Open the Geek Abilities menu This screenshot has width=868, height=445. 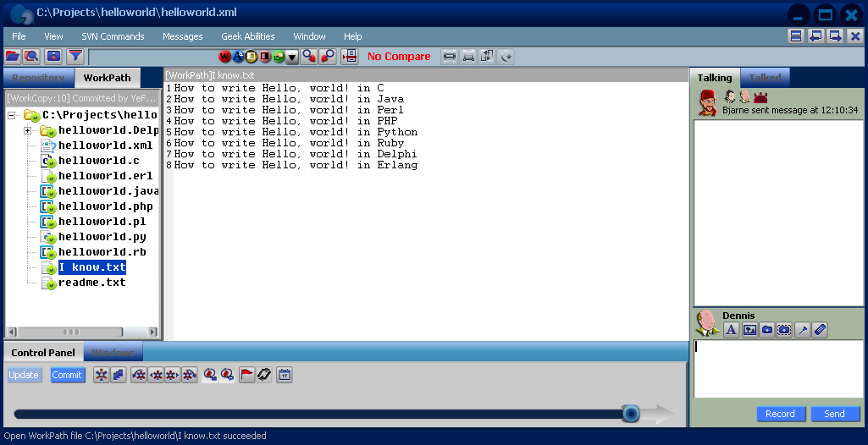[x=248, y=36]
